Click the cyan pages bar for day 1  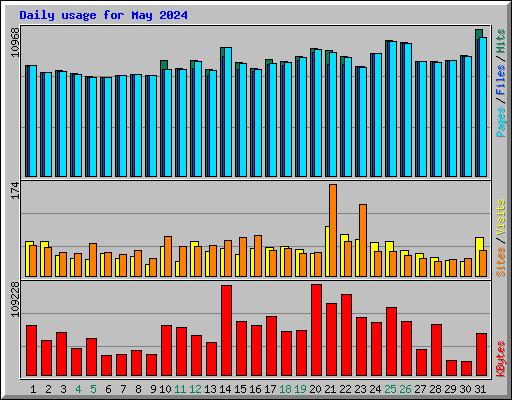click(x=33, y=121)
